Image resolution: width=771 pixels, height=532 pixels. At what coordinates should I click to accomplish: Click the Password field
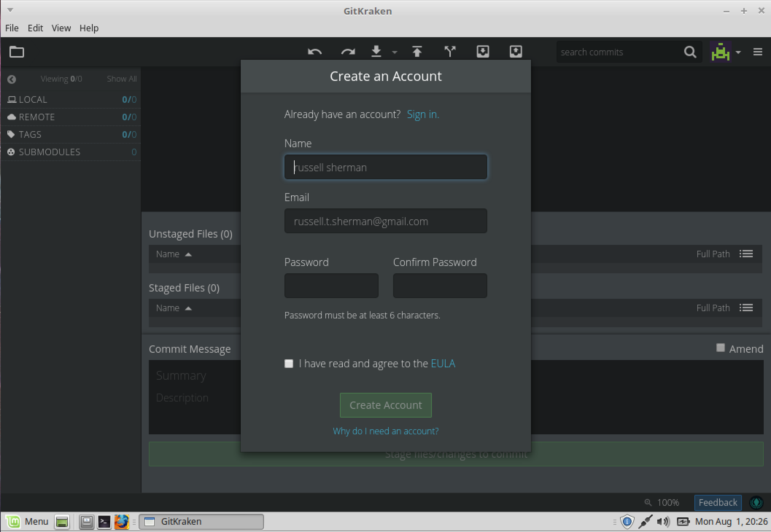pos(331,286)
